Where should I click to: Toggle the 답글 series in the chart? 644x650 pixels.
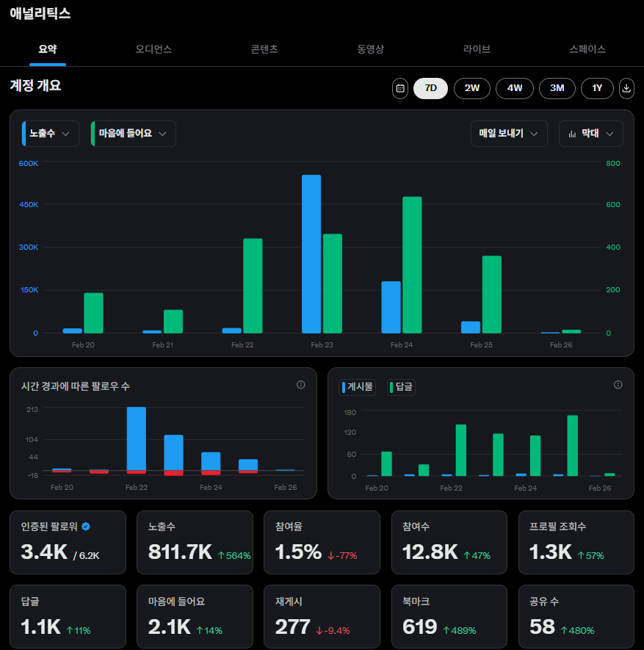tap(401, 387)
